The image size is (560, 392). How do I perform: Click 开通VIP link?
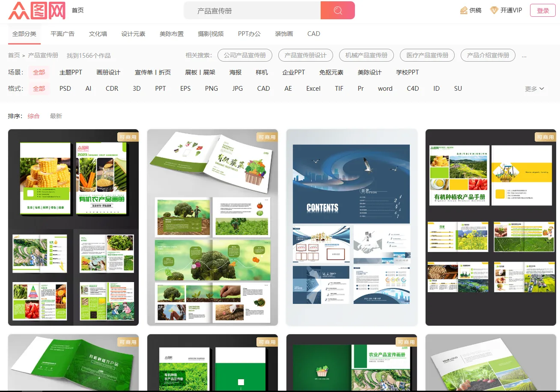(511, 10)
